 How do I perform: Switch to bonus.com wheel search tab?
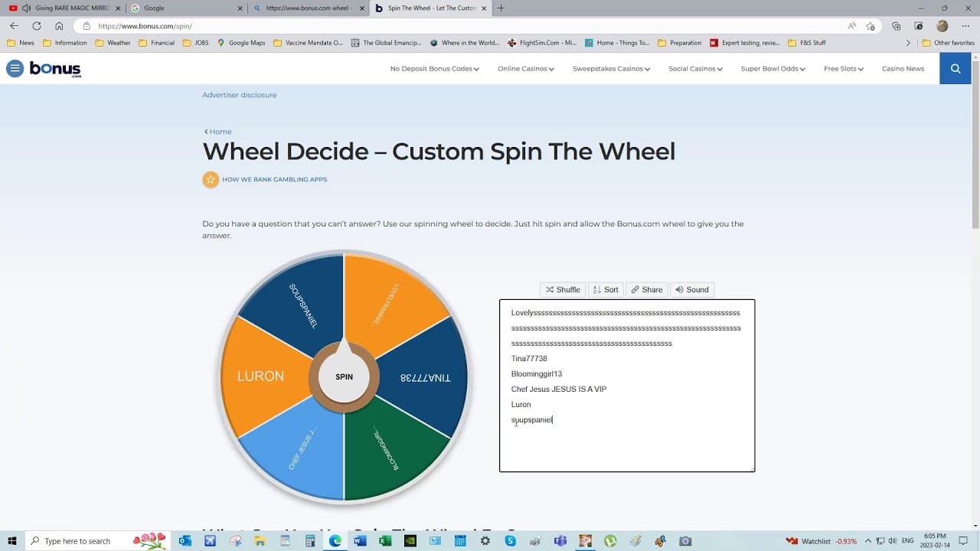(309, 8)
